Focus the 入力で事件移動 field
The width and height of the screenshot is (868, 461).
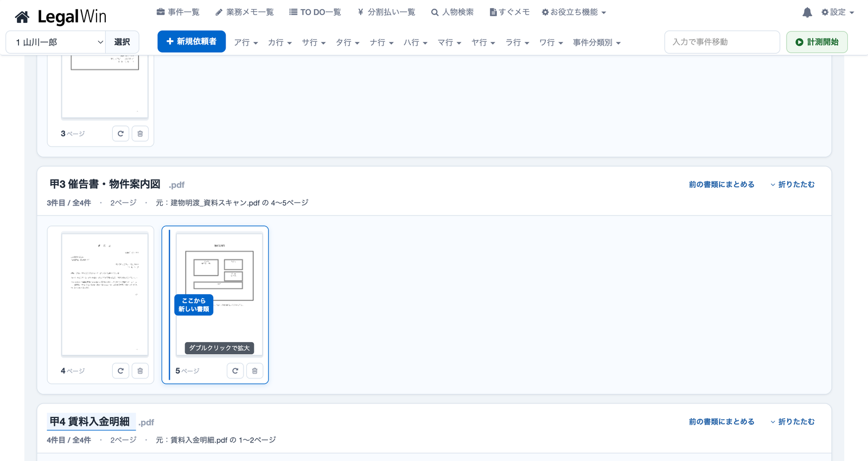(722, 42)
